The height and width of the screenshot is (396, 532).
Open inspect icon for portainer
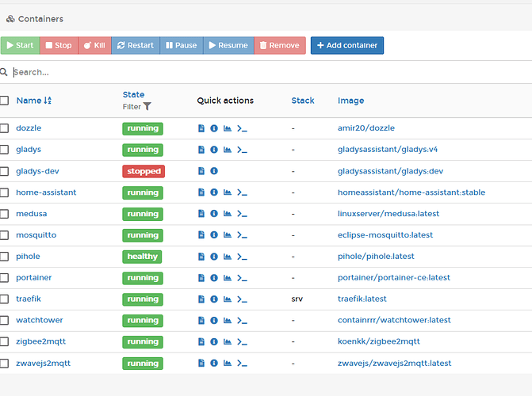coord(214,278)
